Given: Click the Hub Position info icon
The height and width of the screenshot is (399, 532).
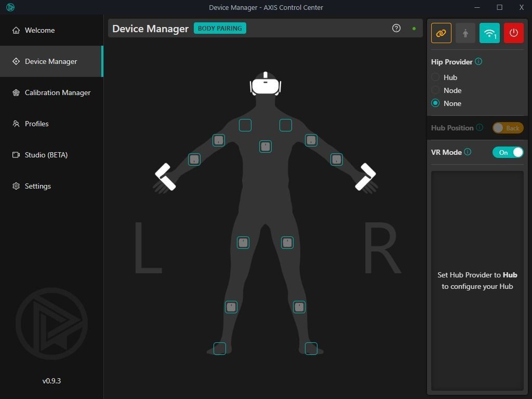Looking at the screenshot, I should (480, 127).
